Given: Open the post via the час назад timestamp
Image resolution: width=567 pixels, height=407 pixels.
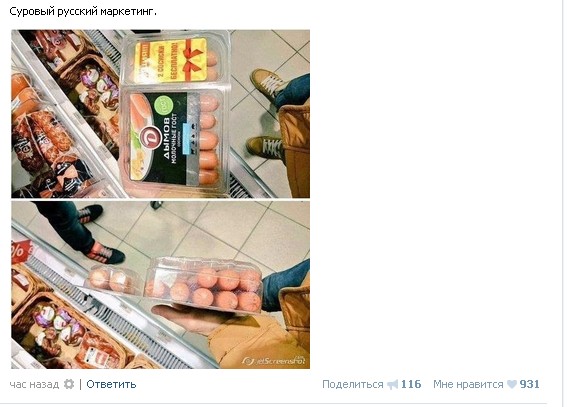Looking at the screenshot, I should coord(34,384).
